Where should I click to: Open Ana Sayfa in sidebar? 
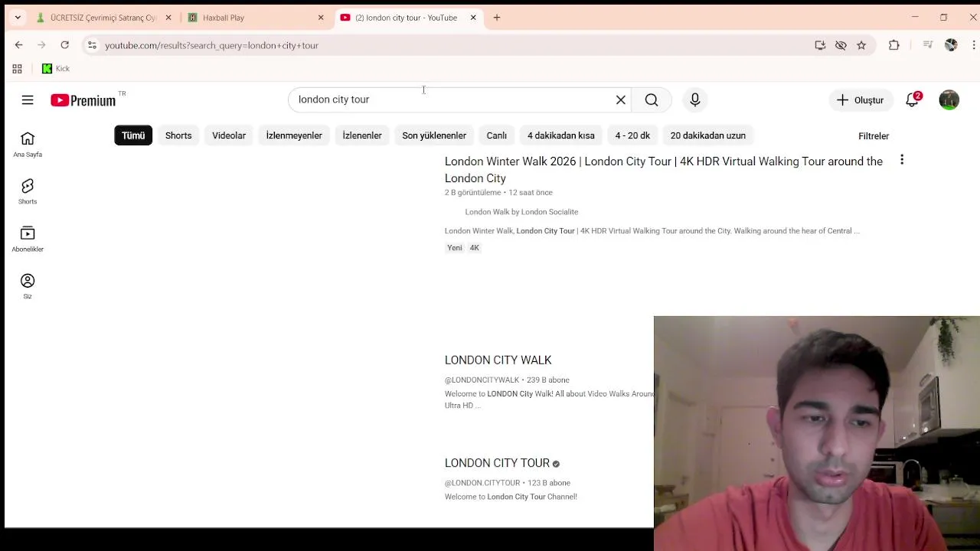(28, 144)
